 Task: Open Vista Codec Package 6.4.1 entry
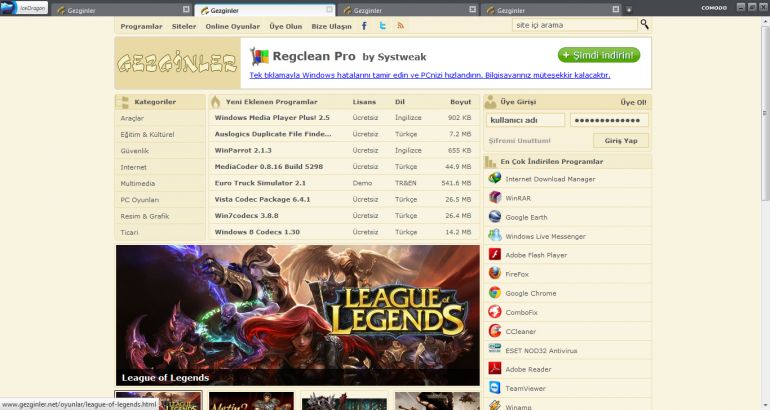[x=262, y=199]
